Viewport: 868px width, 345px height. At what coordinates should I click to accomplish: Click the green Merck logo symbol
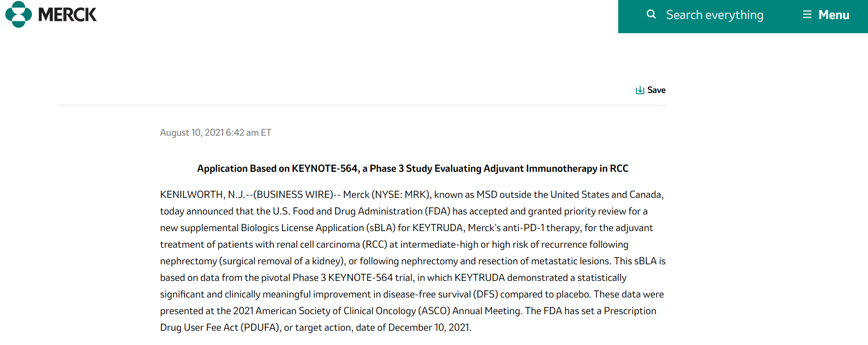pos(19,14)
